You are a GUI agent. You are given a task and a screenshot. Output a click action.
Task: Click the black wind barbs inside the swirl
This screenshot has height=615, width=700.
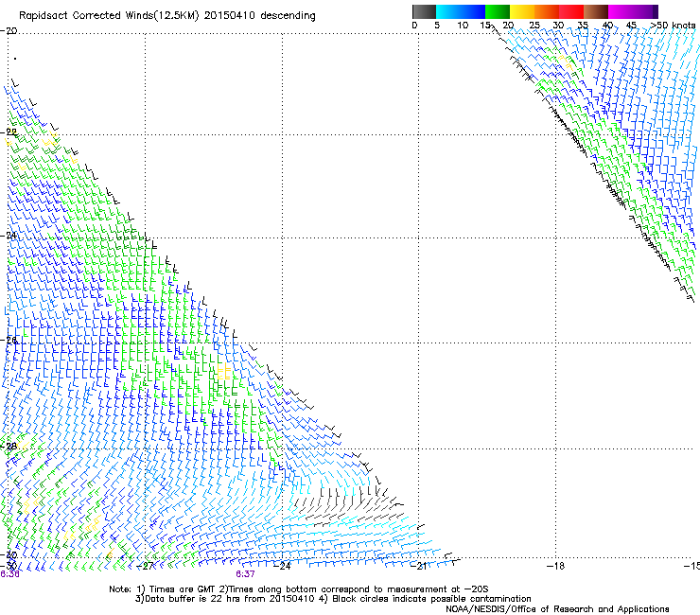[x=348, y=503]
